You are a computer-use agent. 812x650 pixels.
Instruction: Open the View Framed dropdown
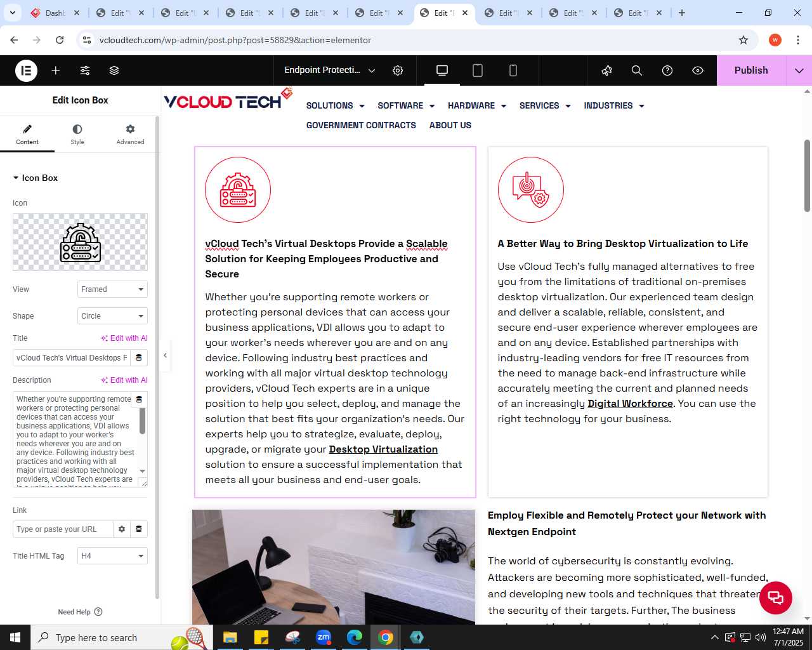coord(112,289)
